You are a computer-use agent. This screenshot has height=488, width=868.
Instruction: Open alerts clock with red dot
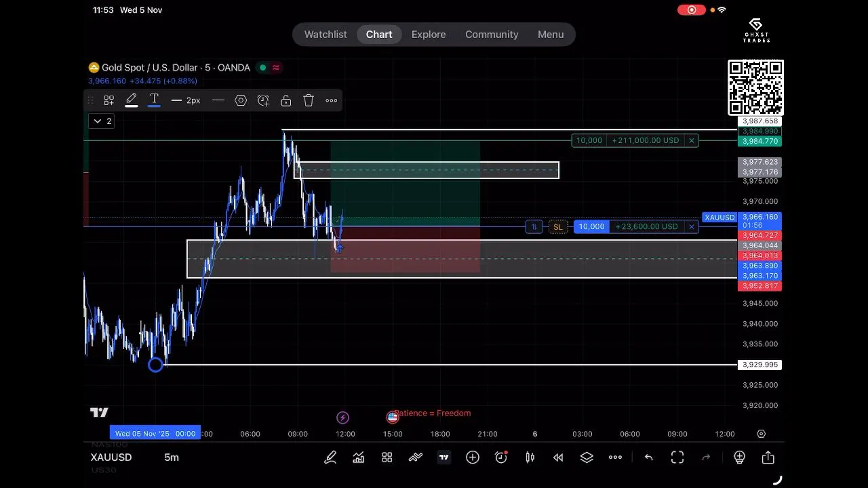501,457
